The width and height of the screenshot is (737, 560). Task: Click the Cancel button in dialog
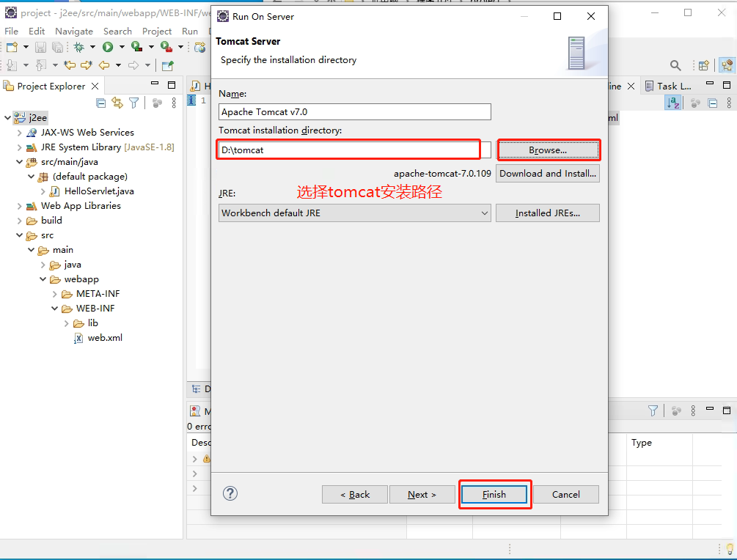point(566,494)
